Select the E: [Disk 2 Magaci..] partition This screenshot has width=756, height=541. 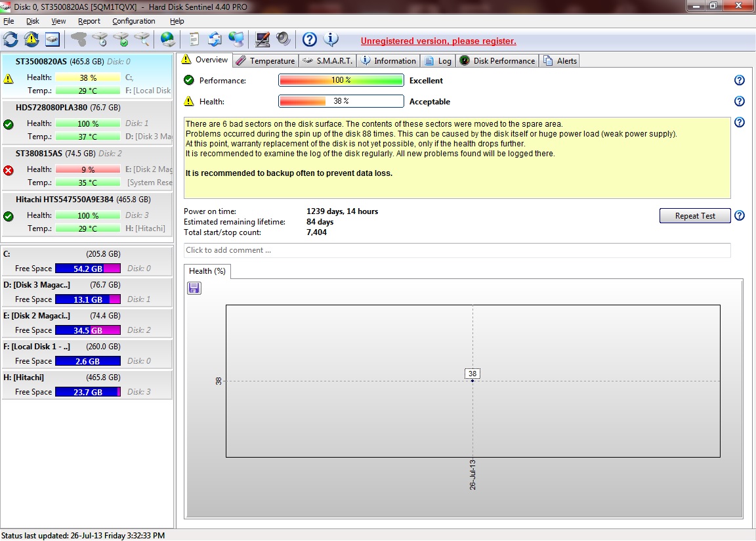tap(87, 323)
